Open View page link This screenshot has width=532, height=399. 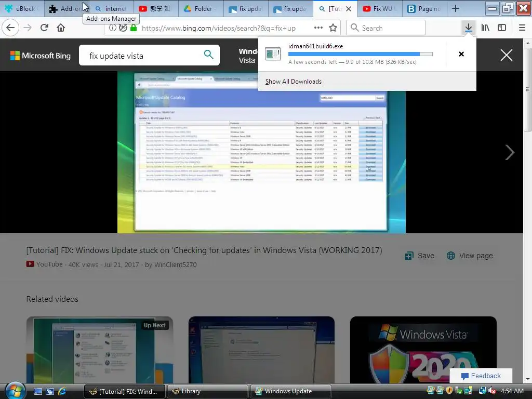click(470, 256)
